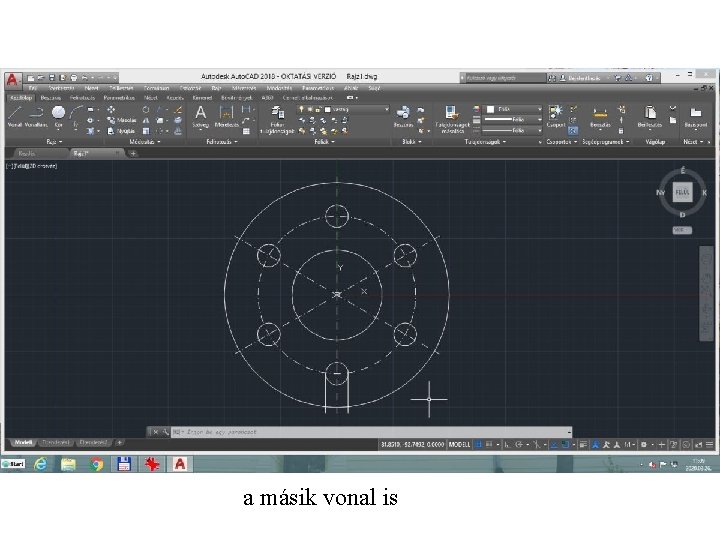720x540 pixels.
Task: Switch to the Beszúrás ribbon tab
Action: [x=50, y=98]
